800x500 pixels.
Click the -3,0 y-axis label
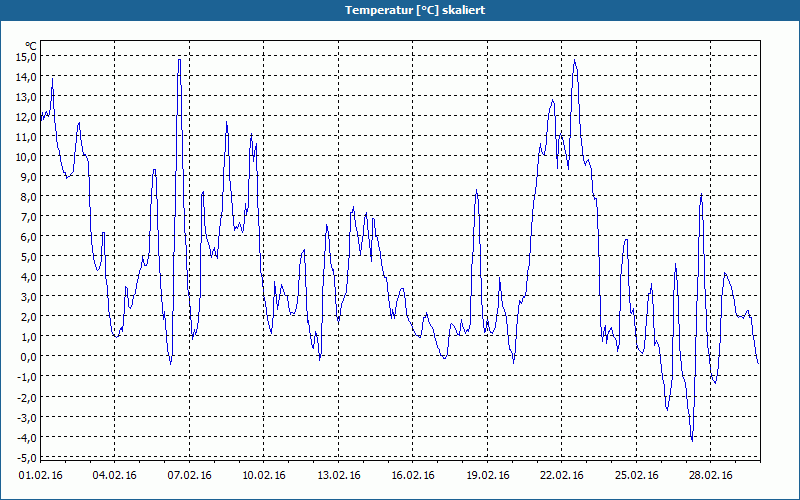(x=27, y=417)
